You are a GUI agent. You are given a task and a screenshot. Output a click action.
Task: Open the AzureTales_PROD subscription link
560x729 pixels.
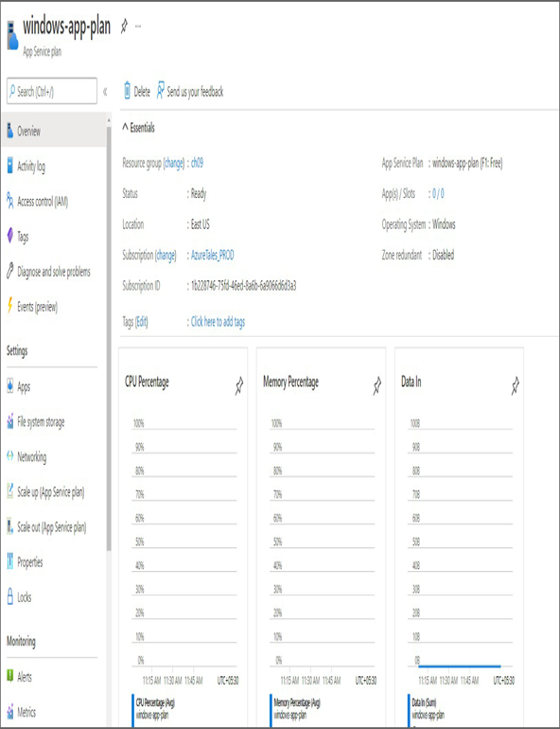(213, 255)
